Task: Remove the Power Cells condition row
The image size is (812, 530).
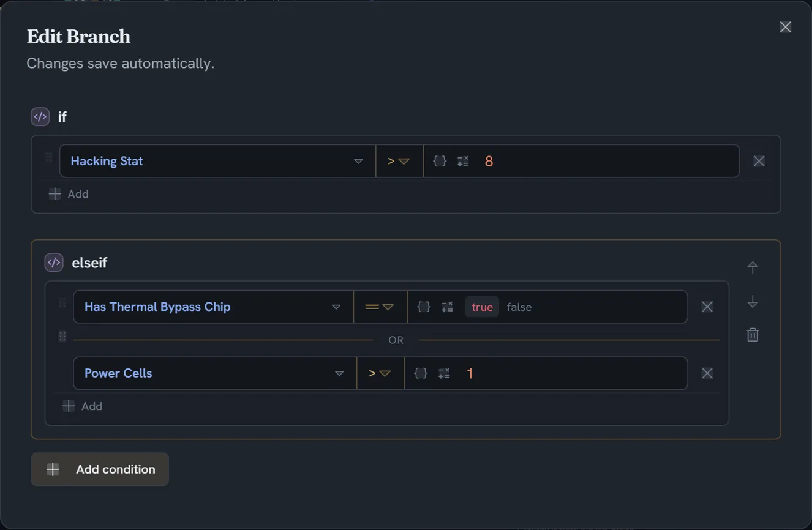Action: tap(707, 373)
